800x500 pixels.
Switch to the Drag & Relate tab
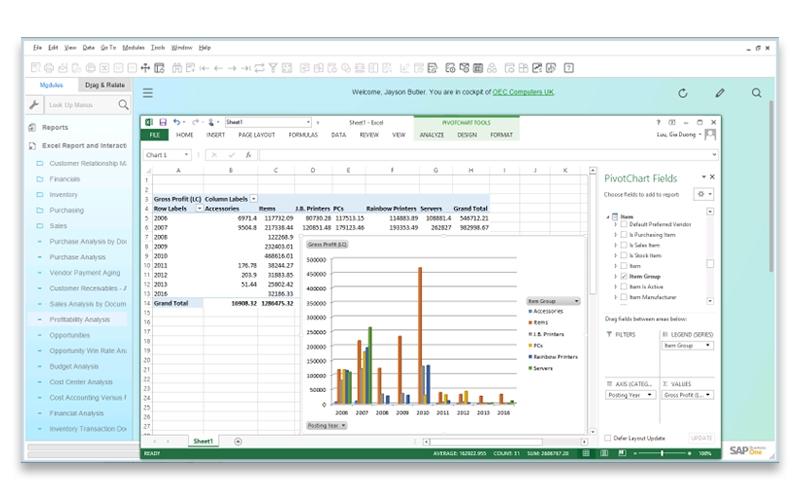tap(105, 85)
